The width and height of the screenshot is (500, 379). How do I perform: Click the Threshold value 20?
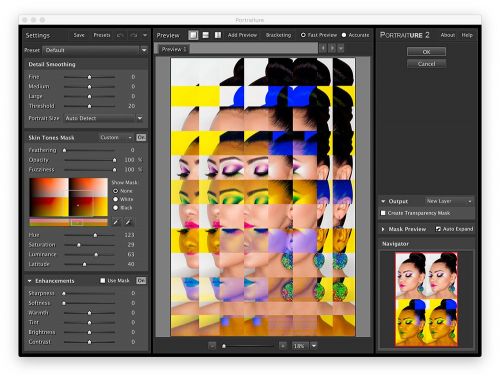point(132,106)
